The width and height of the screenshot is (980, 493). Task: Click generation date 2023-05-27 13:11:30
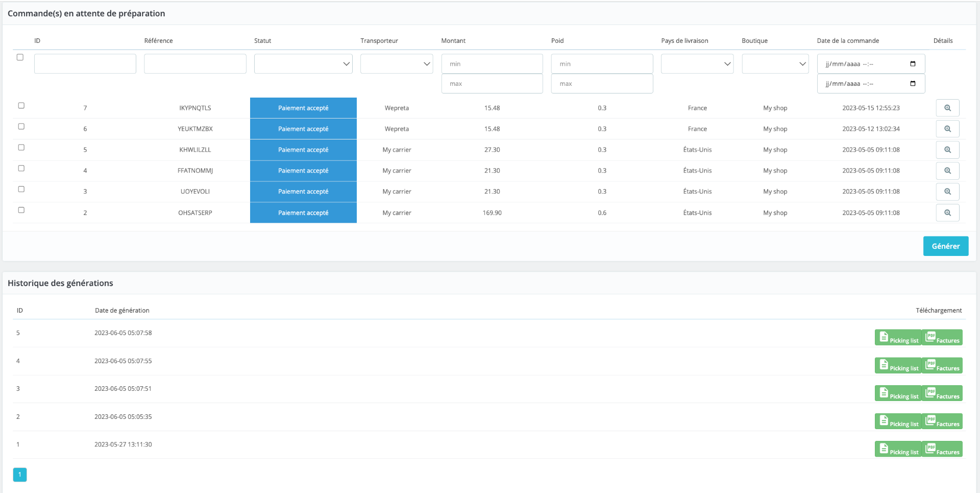click(123, 444)
